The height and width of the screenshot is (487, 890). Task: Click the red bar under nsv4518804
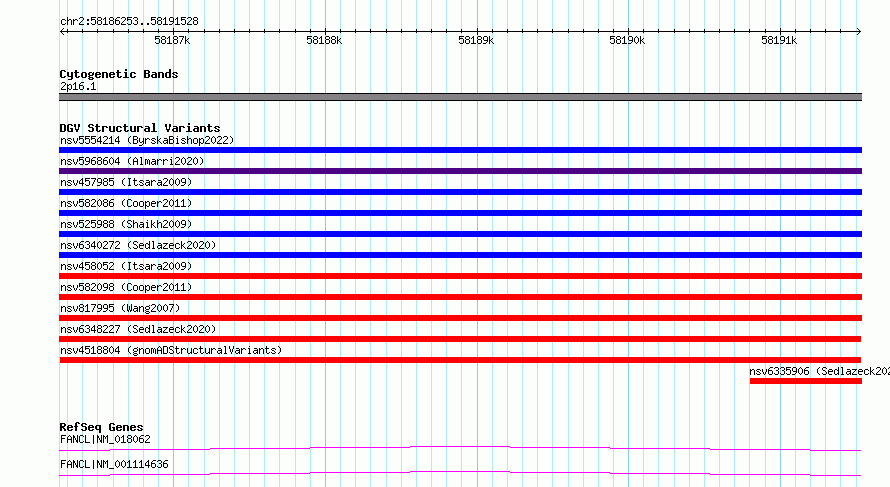460,360
